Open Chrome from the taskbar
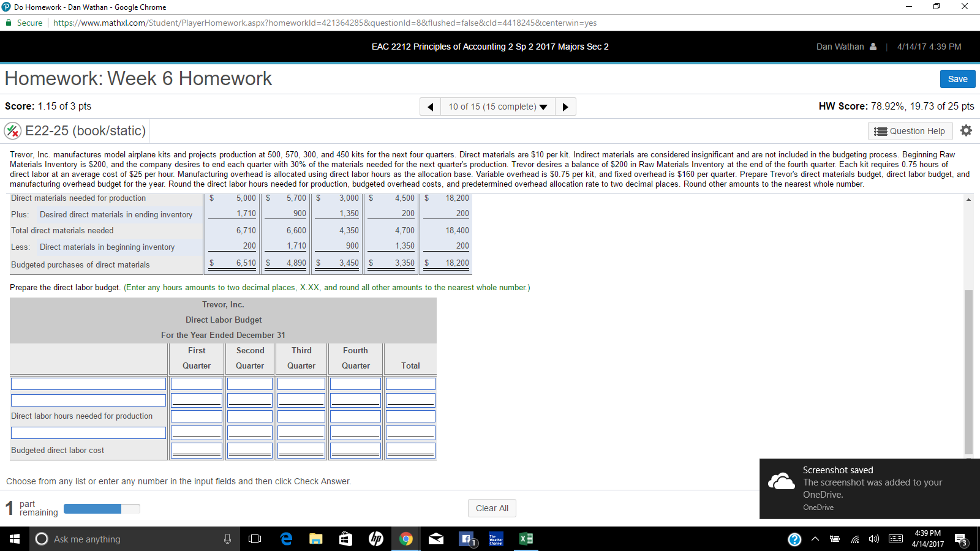980x551 pixels. pos(406,539)
